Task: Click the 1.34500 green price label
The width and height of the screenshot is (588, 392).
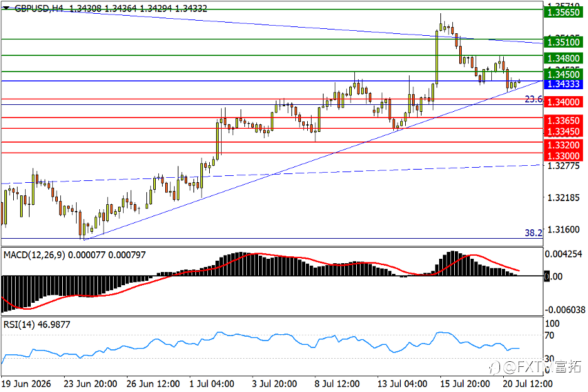Action: (x=563, y=74)
